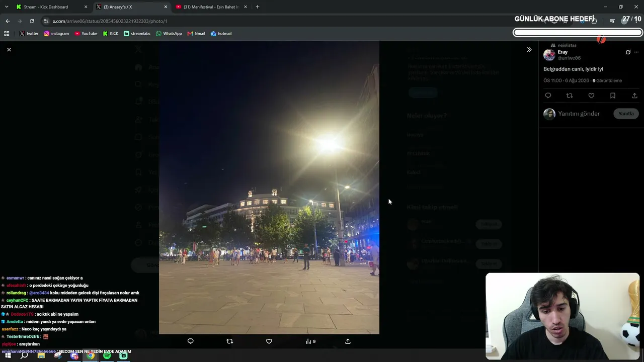The width and height of the screenshot is (644, 362).
Task: Open Spotify from the taskbar
Action: click(x=107, y=355)
